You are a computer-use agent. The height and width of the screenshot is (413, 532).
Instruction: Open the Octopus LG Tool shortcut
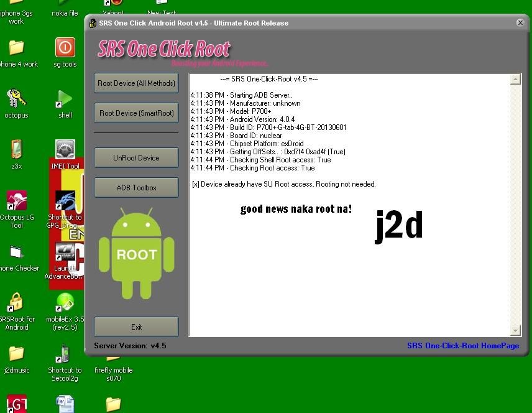[x=16, y=202]
